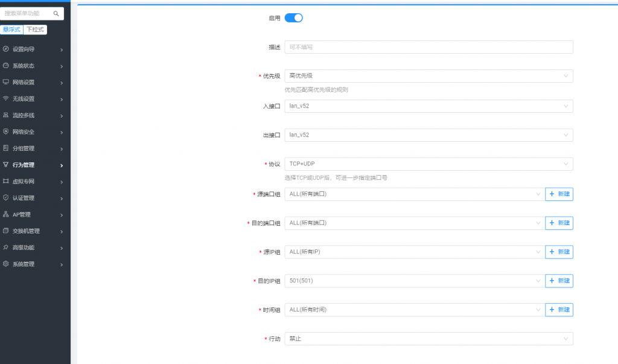Open the 源端口组 dropdown

click(x=415, y=194)
